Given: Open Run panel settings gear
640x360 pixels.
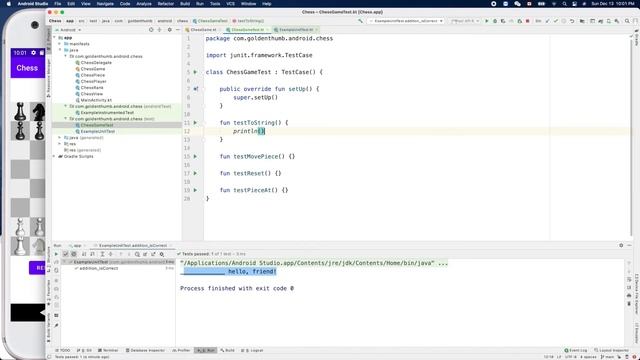Looking at the screenshot, I should [621, 245].
